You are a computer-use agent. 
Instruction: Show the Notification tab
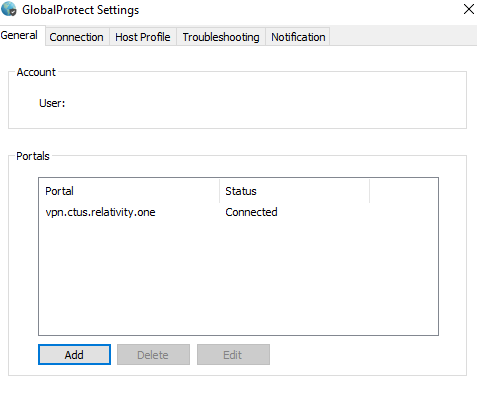pos(298,37)
